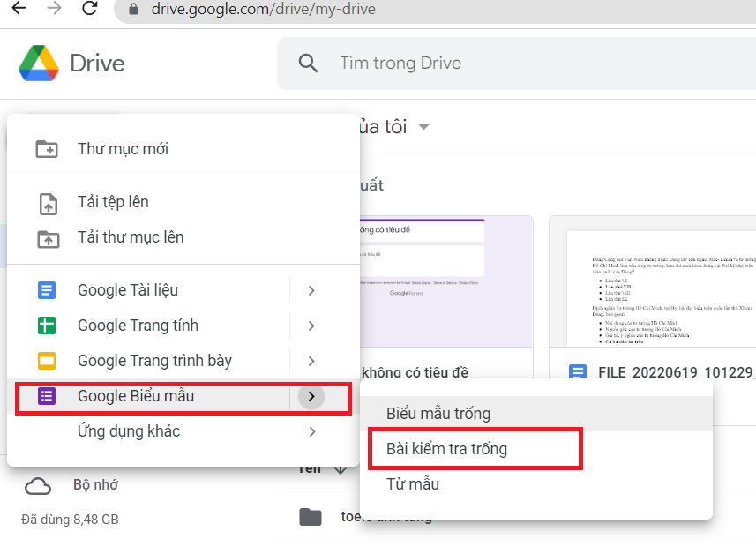Image resolution: width=756 pixels, height=554 pixels.
Task: Select 'Thư mục mới' menu entry
Action: (183, 149)
